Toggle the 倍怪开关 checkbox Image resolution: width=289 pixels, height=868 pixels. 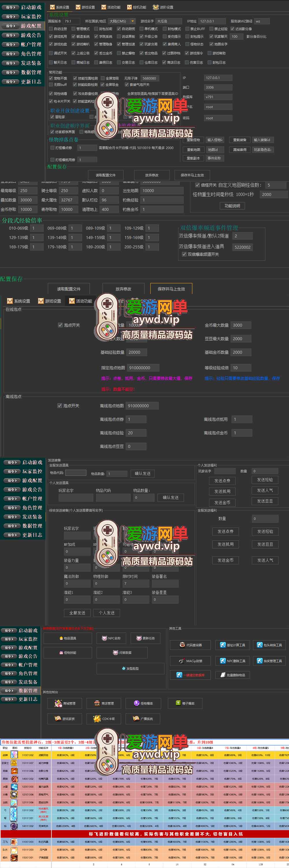[x=197, y=185]
